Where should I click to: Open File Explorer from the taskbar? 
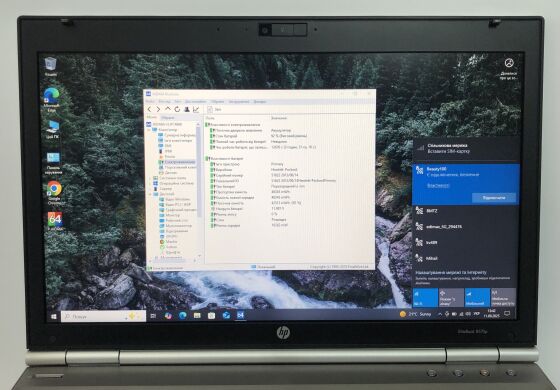(197, 316)
